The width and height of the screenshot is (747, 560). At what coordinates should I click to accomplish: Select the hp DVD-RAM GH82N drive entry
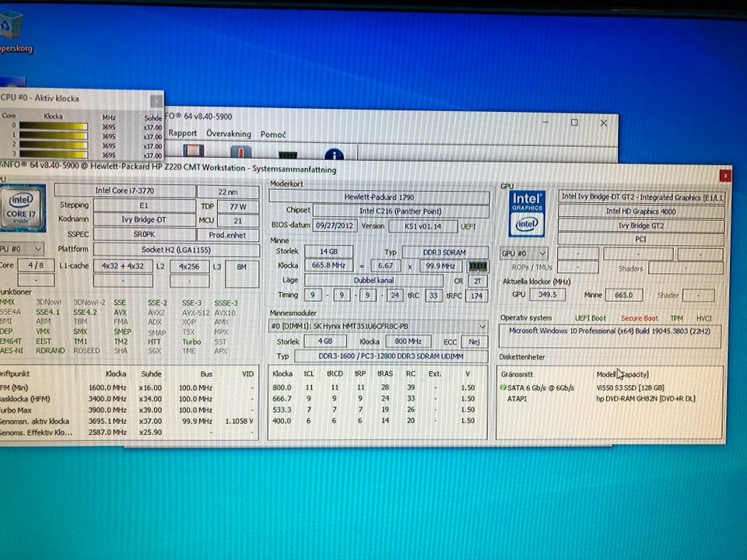pos(646,398)
